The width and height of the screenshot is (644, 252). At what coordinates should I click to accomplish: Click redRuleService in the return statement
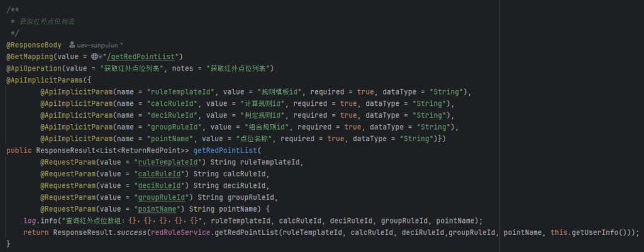[180, 232]
